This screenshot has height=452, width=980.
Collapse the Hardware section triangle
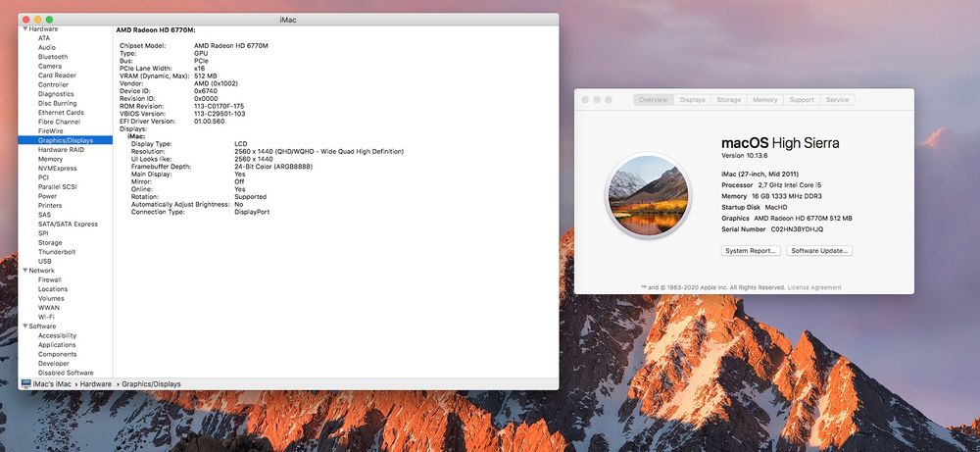(25, 28)
